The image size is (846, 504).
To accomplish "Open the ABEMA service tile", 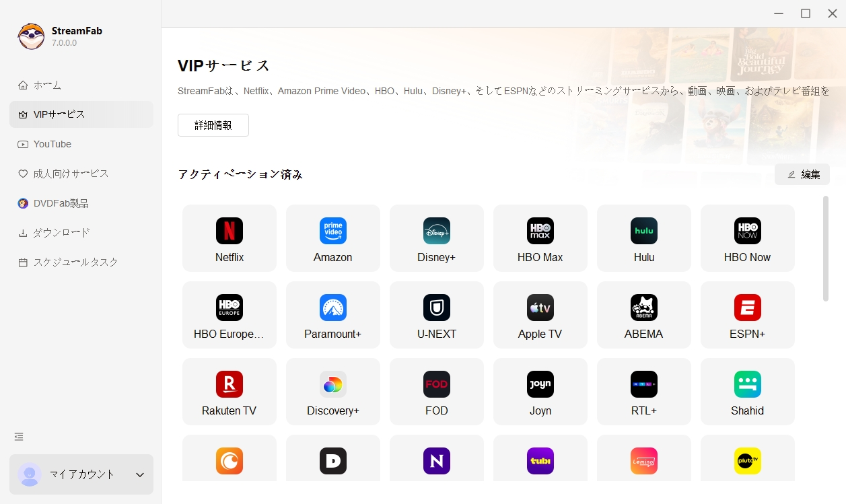I will (643, 315).
